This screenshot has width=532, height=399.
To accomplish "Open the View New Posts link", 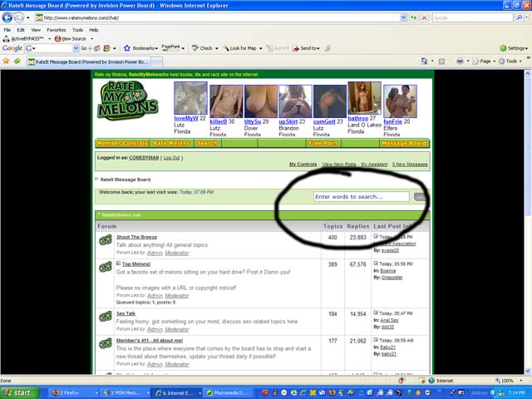I will pyautogui.click(x=338, y=165).
